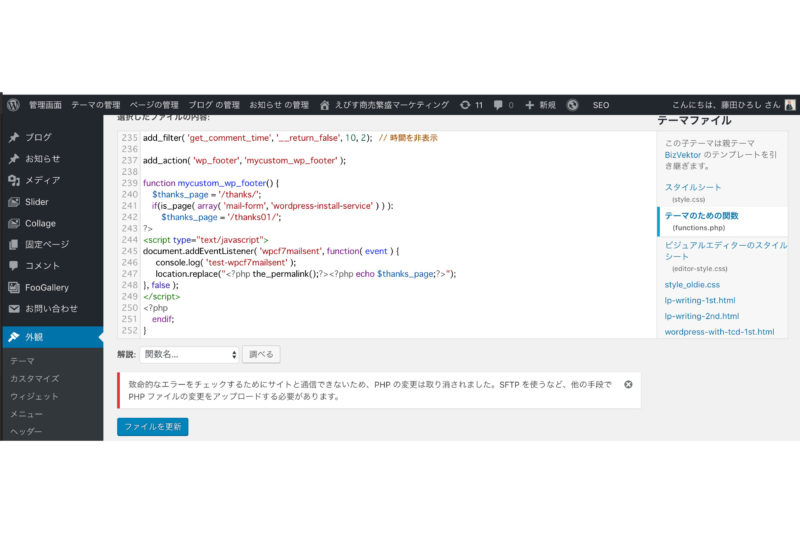Open FooGallery in the sidebar
The image size is (800, 533).
[47, 287]
